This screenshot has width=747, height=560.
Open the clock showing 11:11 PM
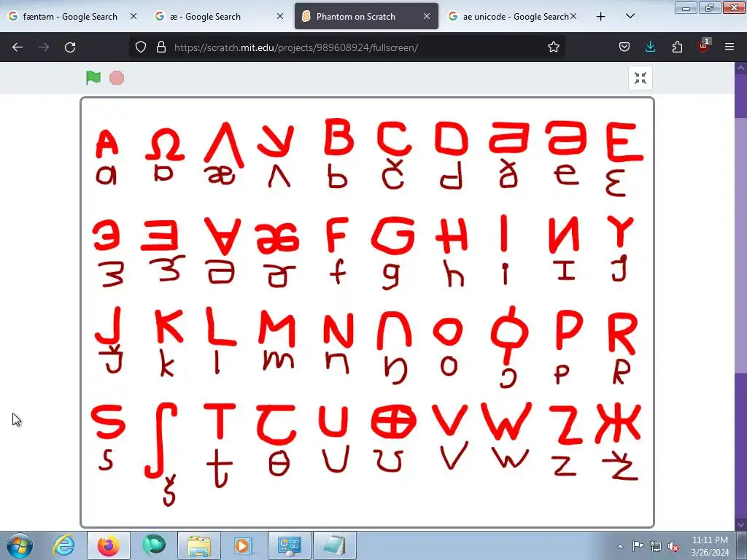(x=710, y=545)
